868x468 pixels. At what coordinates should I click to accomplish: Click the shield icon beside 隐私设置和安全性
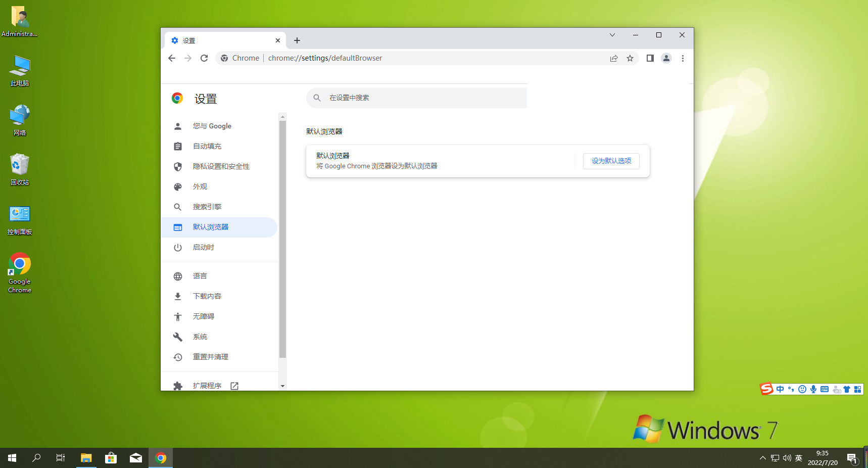(178, 166)
